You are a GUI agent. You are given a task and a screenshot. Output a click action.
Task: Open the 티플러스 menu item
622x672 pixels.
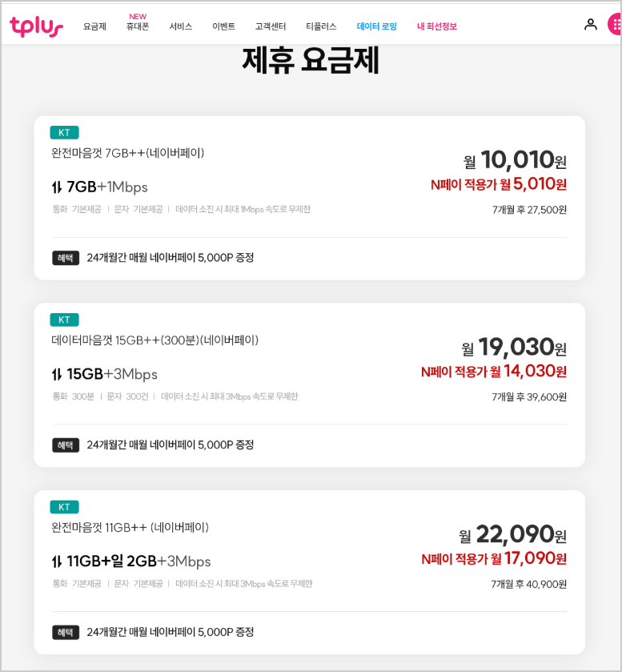(321, 26)
